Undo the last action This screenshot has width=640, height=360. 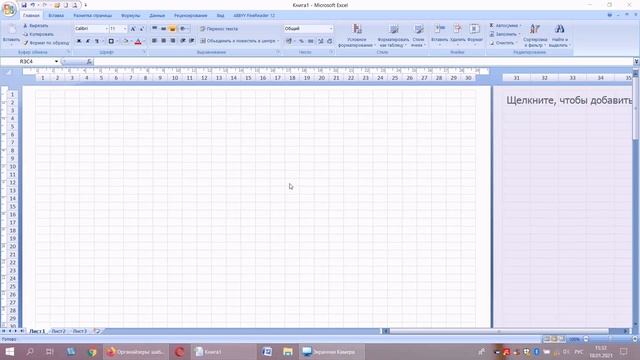[x=33, y=5]
